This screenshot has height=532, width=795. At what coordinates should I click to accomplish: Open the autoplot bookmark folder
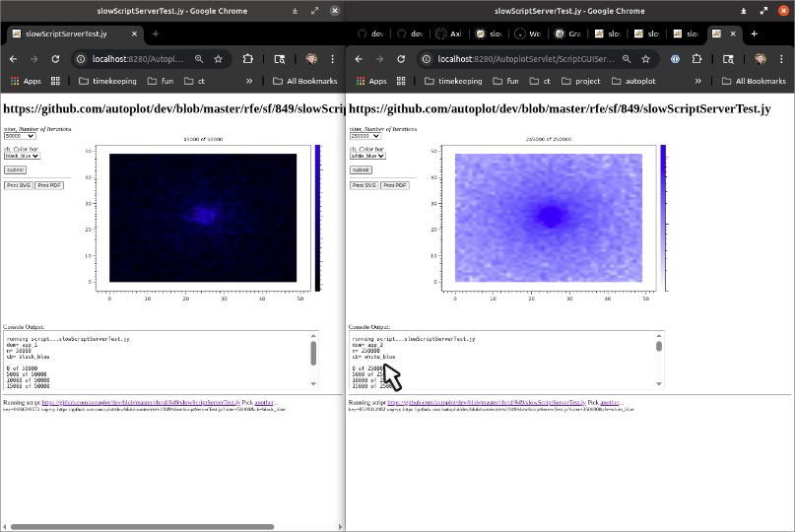(631, 81)
